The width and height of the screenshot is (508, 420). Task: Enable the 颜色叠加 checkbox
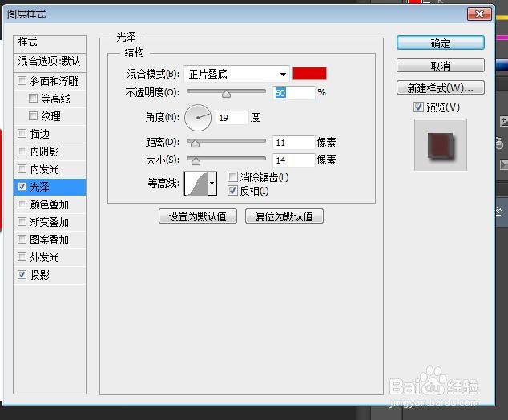point(22,204)
